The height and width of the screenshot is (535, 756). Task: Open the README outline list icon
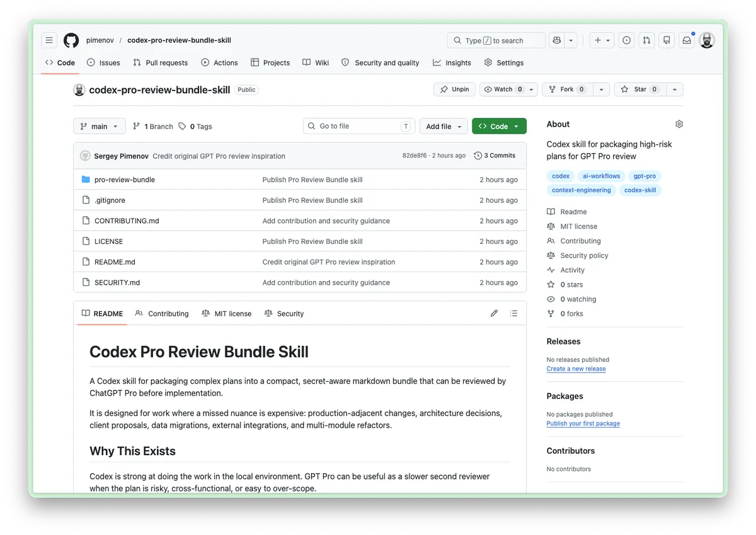tap(514, 313)
